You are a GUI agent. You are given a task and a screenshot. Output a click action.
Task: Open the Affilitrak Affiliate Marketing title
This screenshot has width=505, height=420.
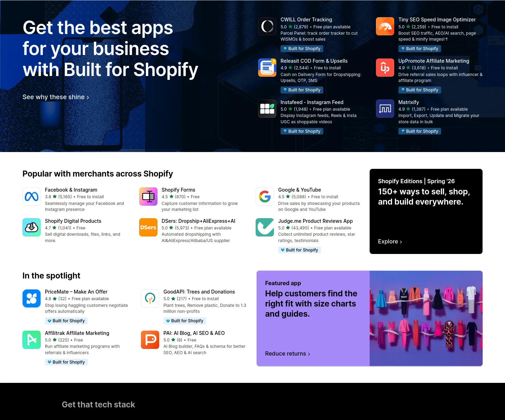77,333
